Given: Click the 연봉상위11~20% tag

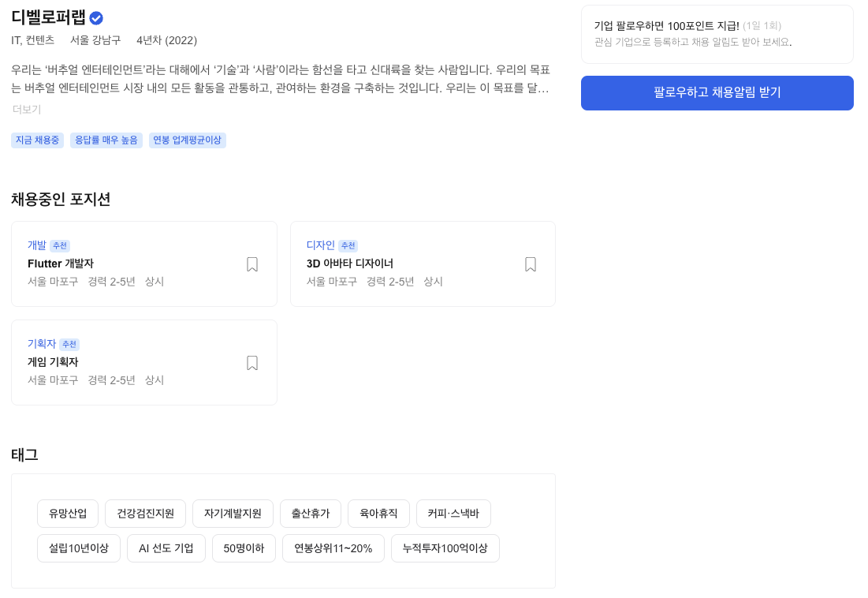Looking at the screenshot, I should (x=333, y=548).
